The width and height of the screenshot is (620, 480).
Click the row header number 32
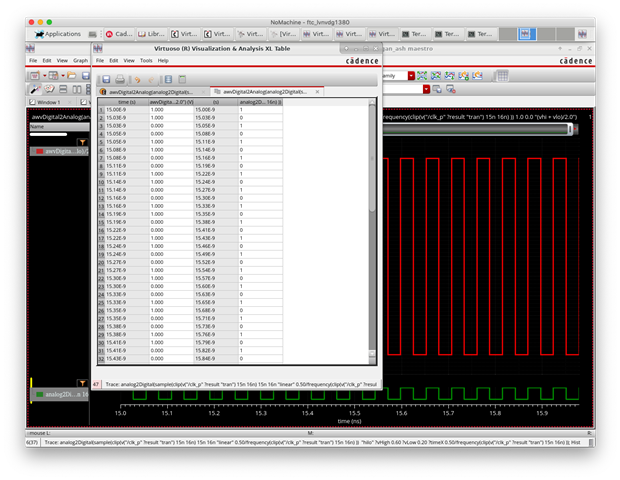pos(101,359)
